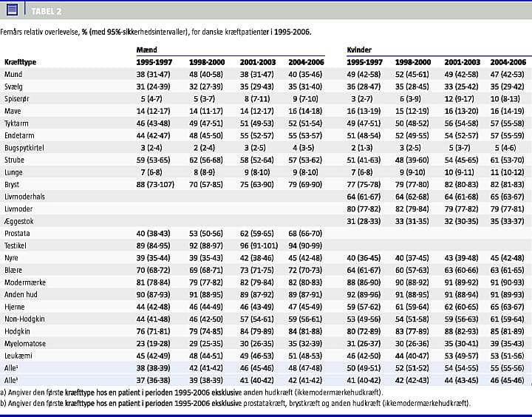The height and width of the screenshot is (417, 532).
Task: Click the "TABEL 2" title label
Action: pyautogui.click(x=47, y=10)
